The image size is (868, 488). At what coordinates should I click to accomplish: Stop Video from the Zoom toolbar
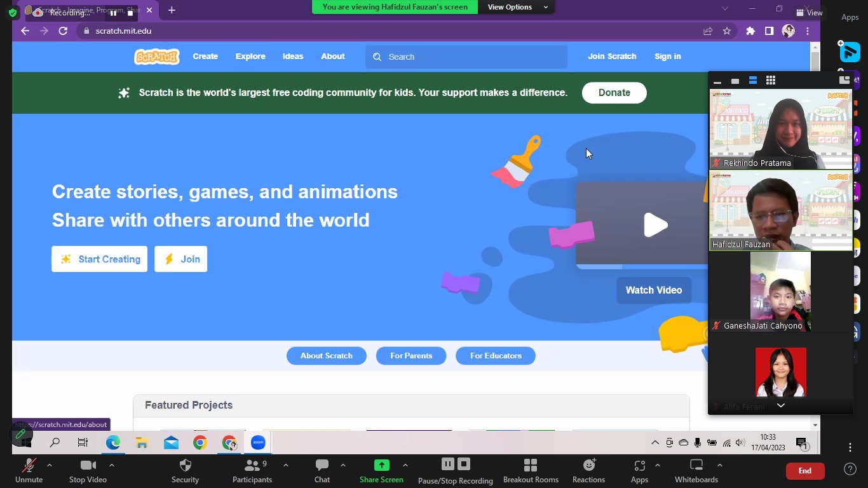coord(88,470)
